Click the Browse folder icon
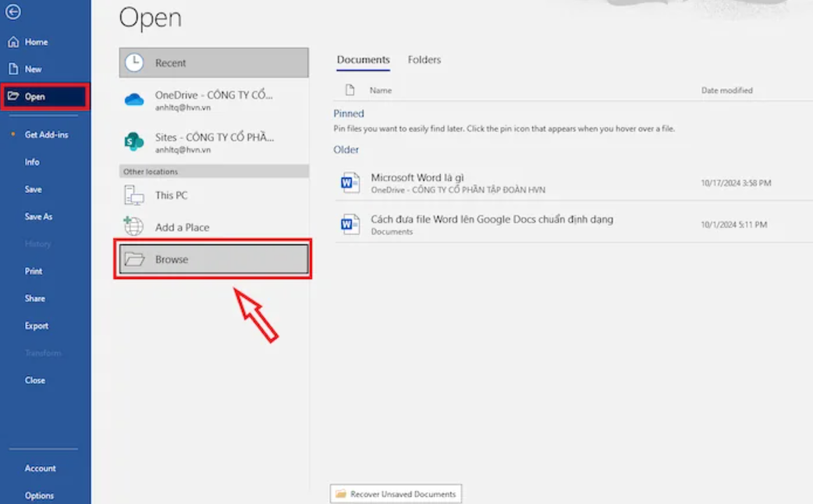This screenshot has width=813, height=504. point(135,259)
